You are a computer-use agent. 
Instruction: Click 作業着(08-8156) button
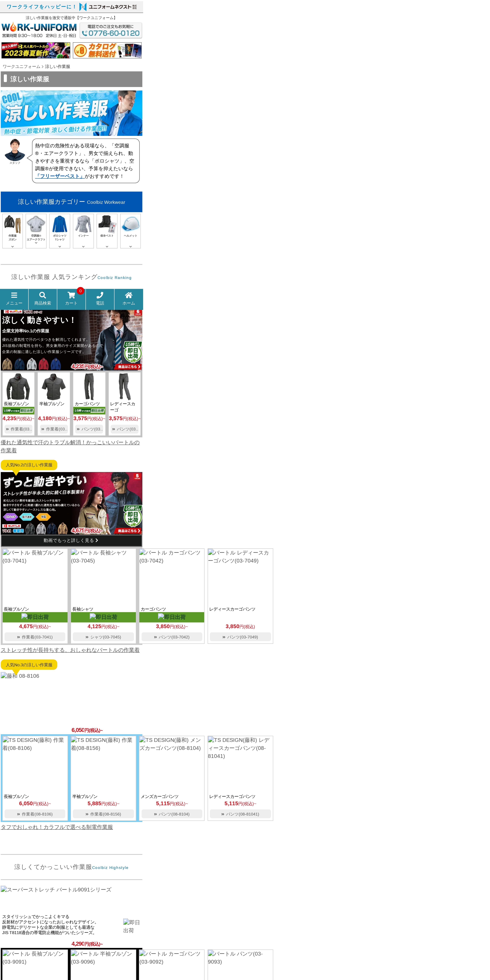103,814
